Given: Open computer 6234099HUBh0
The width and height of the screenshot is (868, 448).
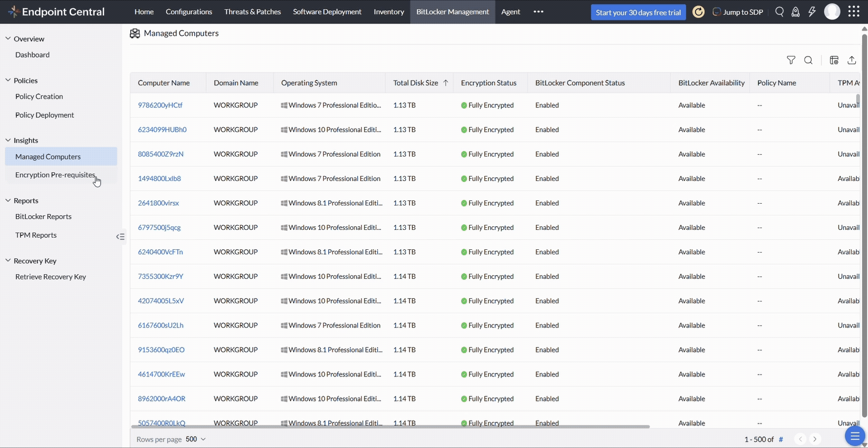Looking at the screenshot, I should point(162,129).
